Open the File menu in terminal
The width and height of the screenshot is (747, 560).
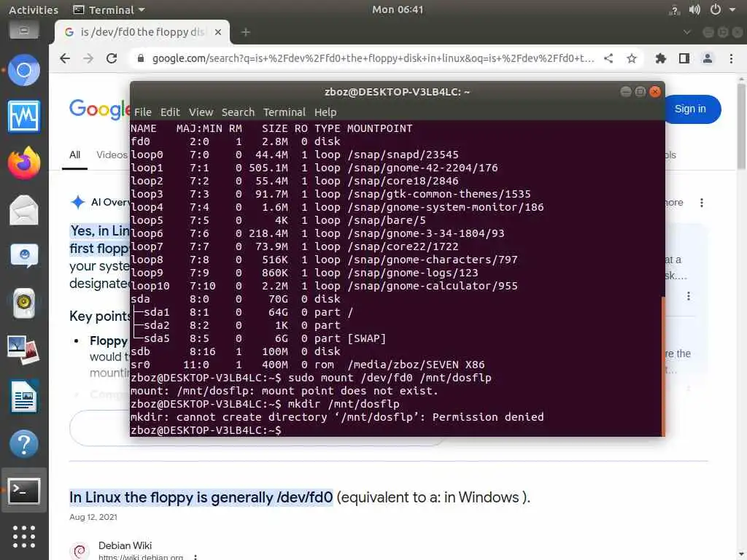pyautogui.click(x=143, y=112)
